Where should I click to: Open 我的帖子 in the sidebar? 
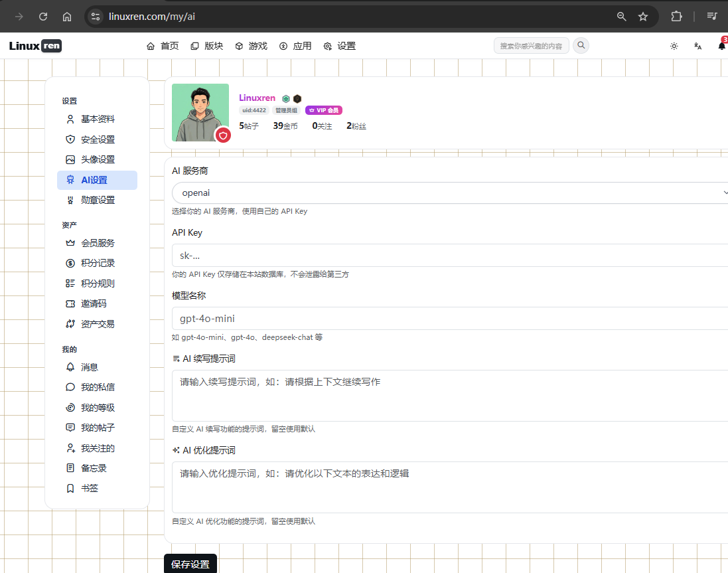point(97,428)
